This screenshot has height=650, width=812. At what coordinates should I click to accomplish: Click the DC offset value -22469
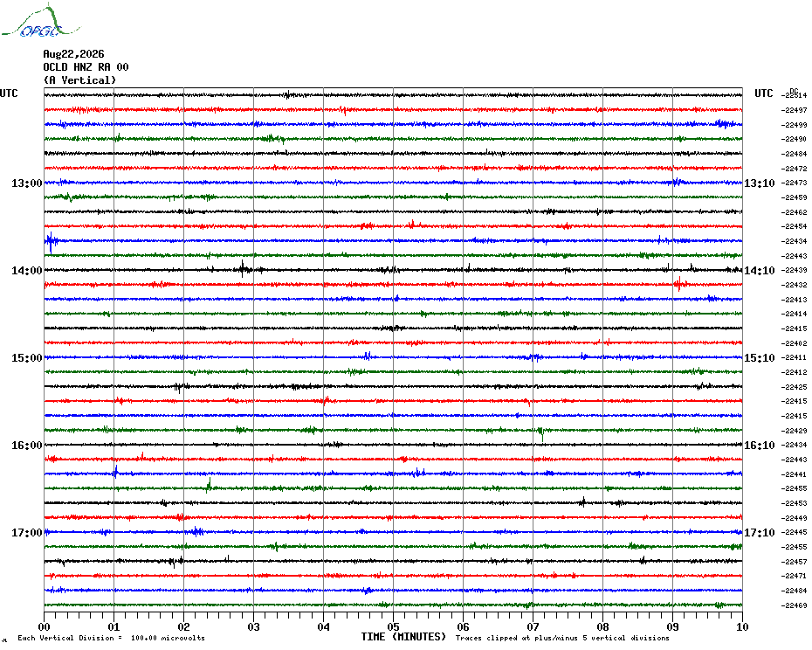pos(795,605)
